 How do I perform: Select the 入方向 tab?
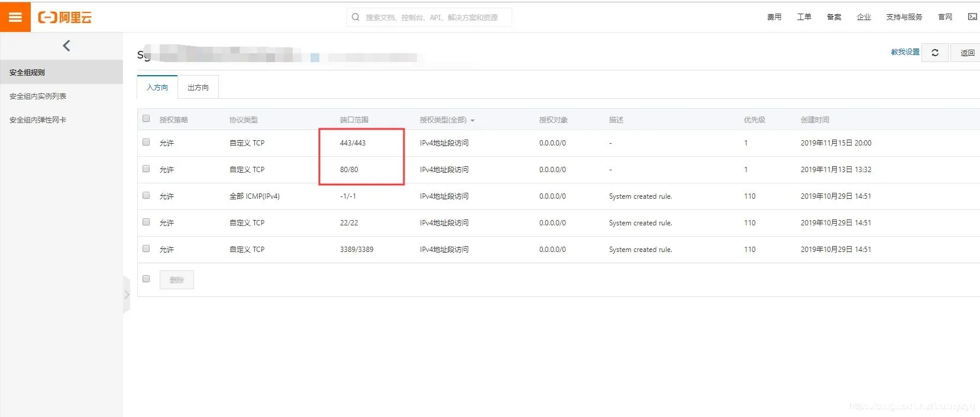(157, 88)
